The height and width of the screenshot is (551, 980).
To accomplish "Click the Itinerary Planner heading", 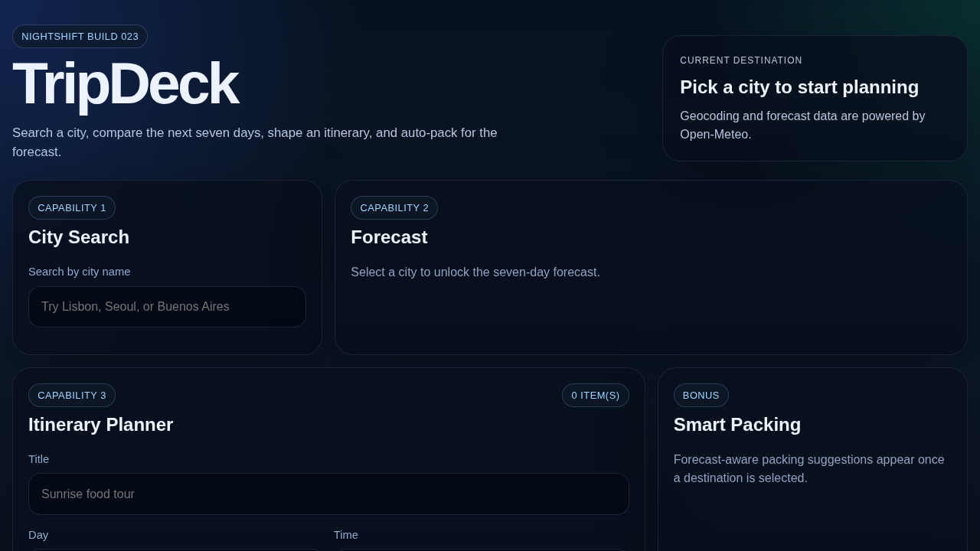I will click(x=100, y=425).
